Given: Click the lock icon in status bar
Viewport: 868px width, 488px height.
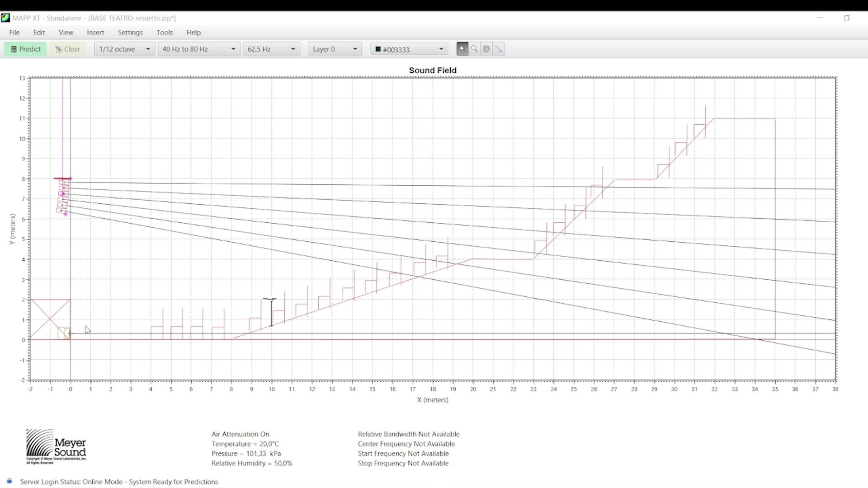Looking at the screenshot, I should (x=9, y=481).
